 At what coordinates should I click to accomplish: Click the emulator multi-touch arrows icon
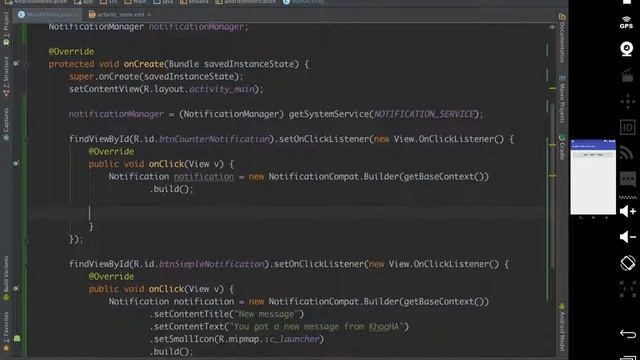[x=627, y=101]
